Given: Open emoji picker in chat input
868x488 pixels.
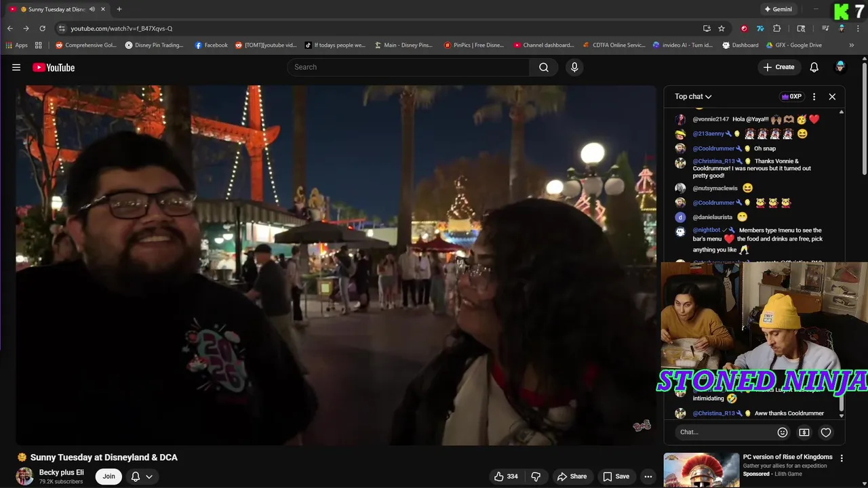Looking at the screenshot, I should (x=783, y=432).
